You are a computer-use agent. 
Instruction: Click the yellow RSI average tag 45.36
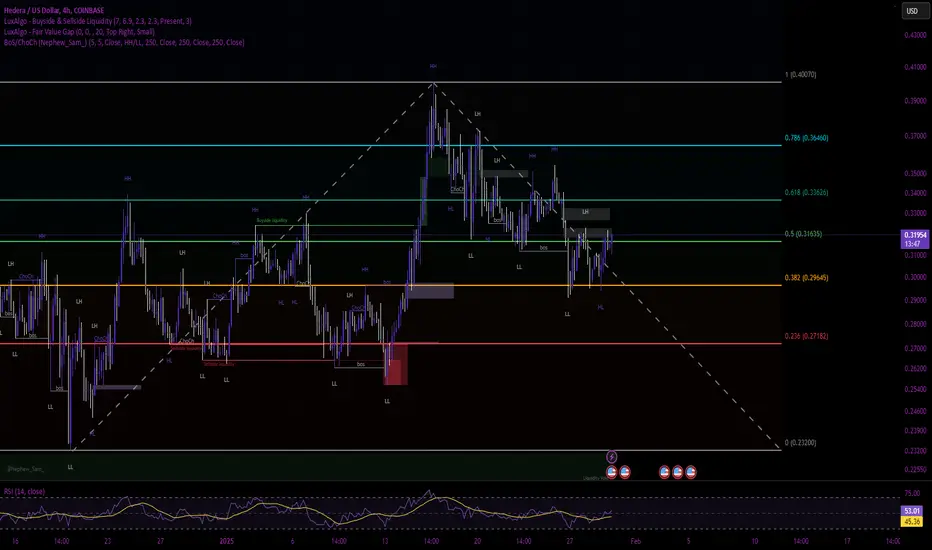click(912, 521)
